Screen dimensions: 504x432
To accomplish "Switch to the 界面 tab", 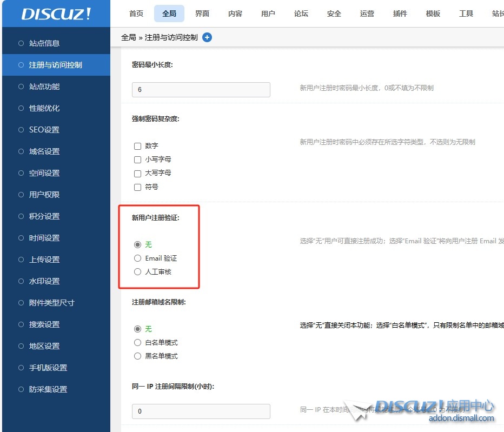I will point(202,14).
